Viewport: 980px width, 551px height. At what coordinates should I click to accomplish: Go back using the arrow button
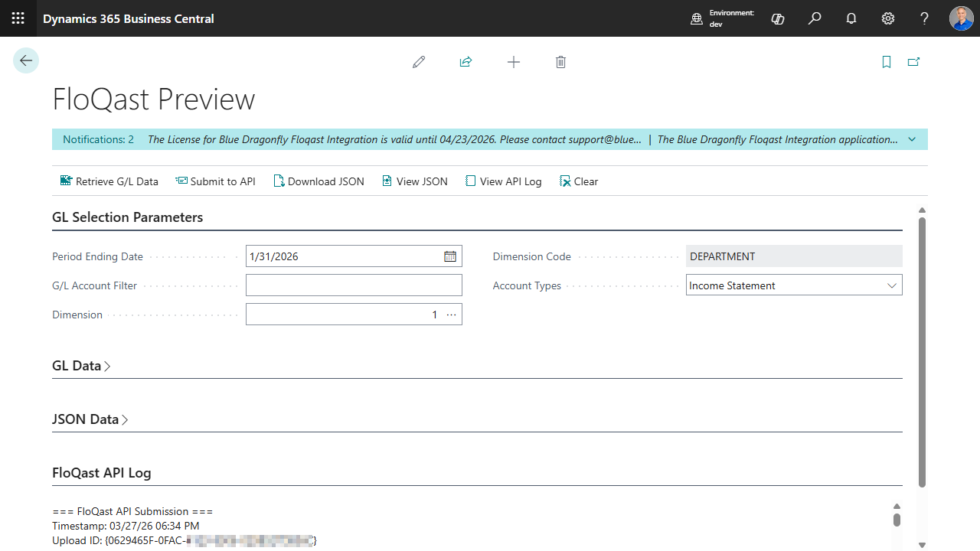click(26, 60)
